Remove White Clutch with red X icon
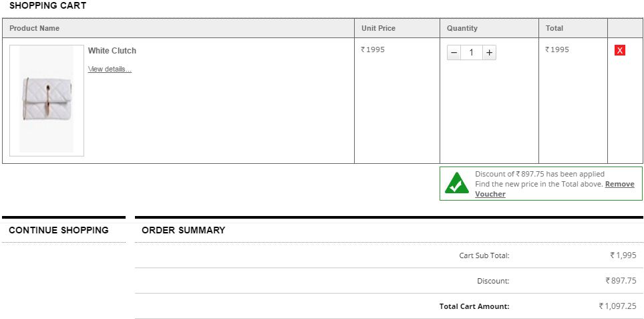 (619, 50)
